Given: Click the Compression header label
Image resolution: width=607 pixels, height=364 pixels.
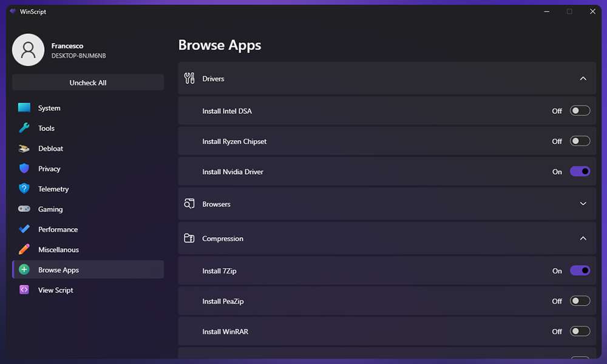Looking at the screenshot, I should tap(223, 238).
